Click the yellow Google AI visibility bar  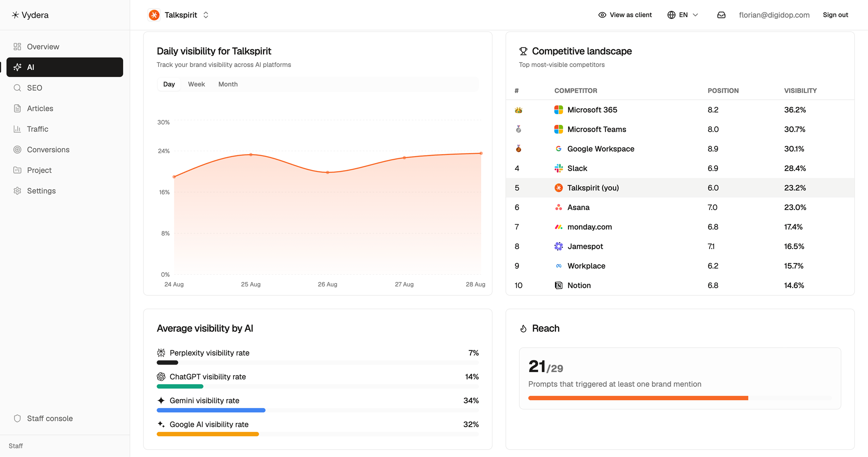(208, 434)
